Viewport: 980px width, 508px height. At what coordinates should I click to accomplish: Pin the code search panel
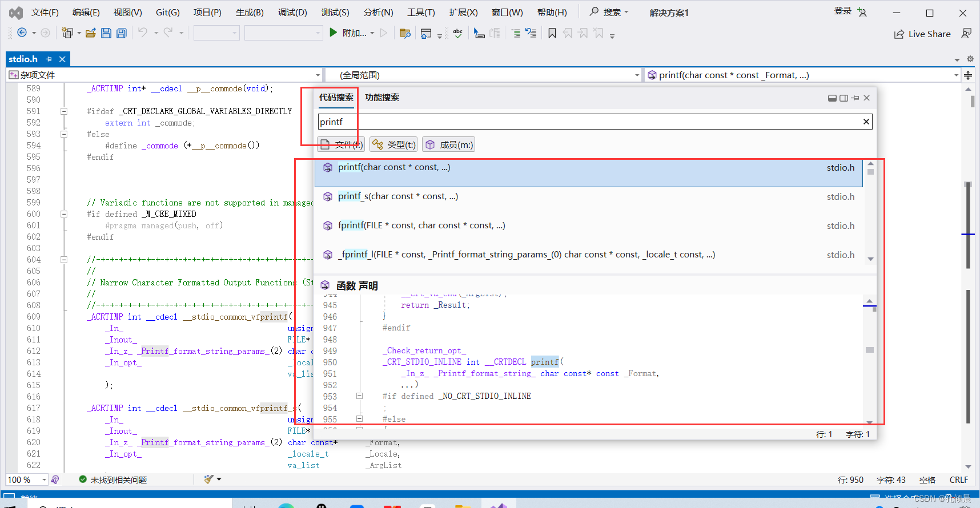pyautogui.click(x=855, y=98)
